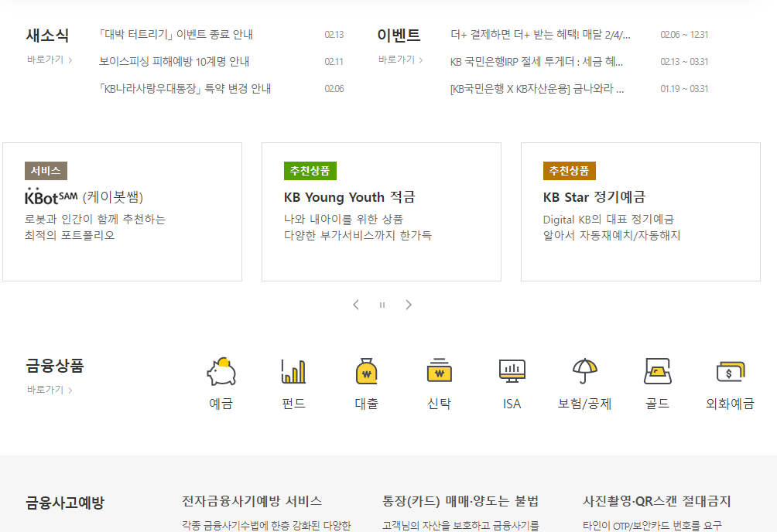Open the 예금 piggy bank icon
Screen dimensions: 777x532
221,371
